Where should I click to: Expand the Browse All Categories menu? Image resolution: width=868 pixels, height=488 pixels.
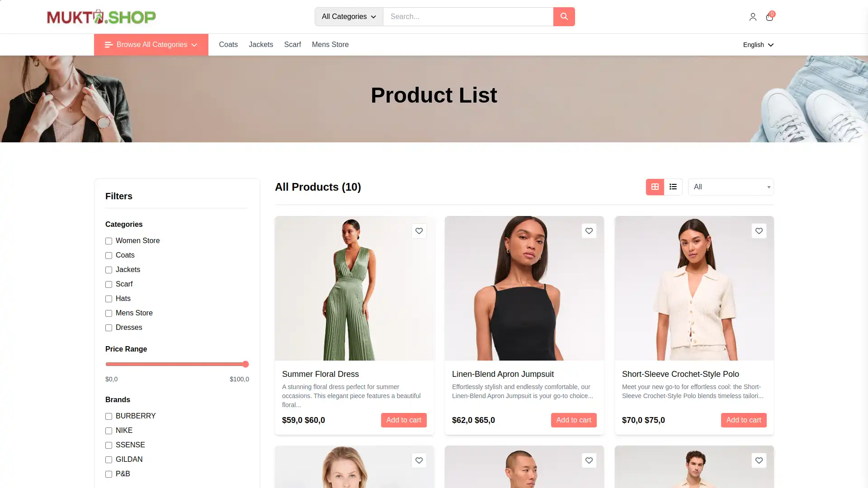click(x=151, y=45)
